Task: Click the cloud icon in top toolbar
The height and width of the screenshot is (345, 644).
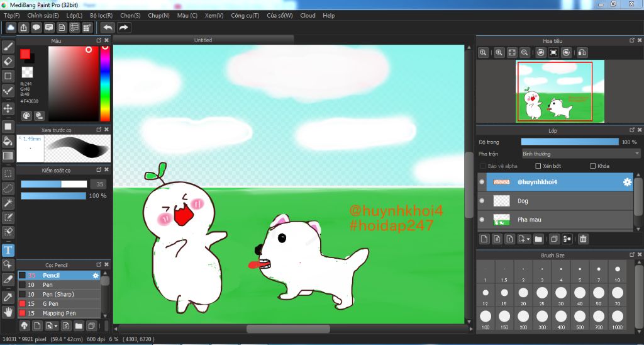Action: [x=11, y=28]
